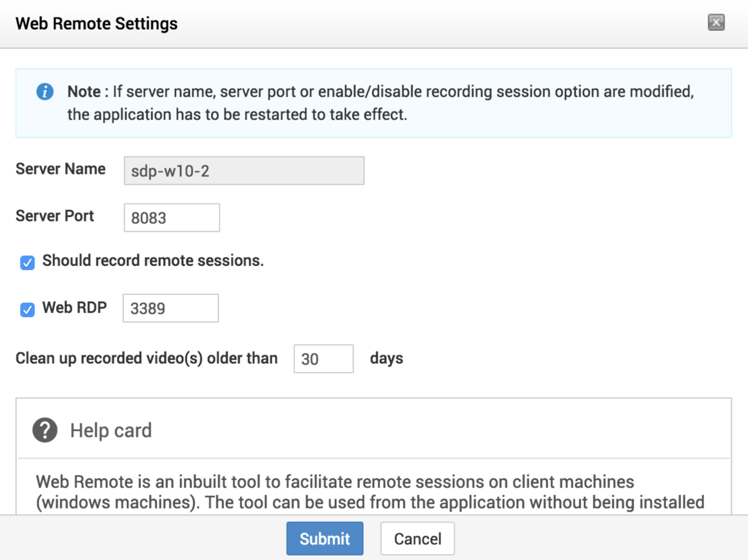
Task: Click the 'Server Name' label
Action: click(61, 169)
